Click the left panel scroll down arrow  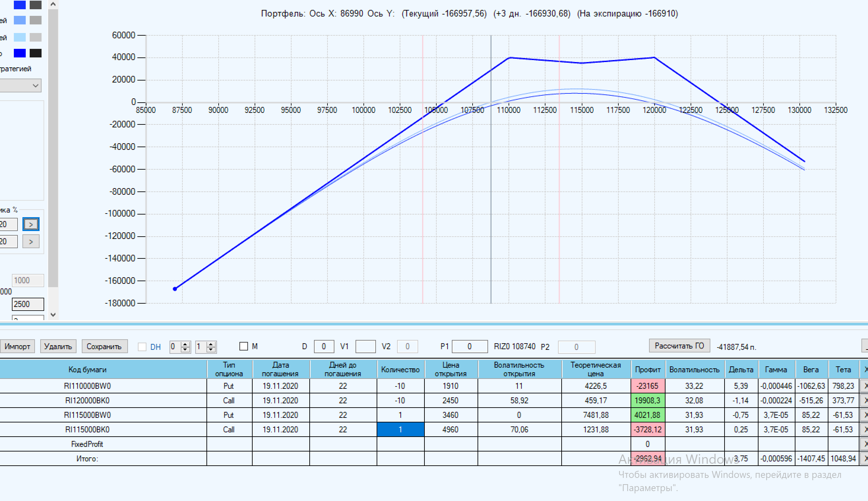click(x=53, y=315)
